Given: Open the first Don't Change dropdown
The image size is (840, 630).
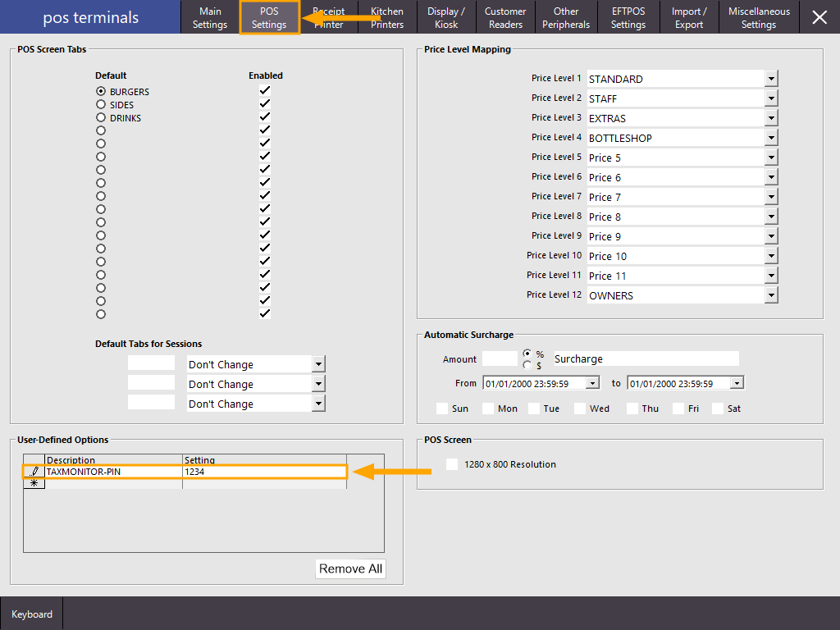Looking at the screenshot, I should point(319,363).
